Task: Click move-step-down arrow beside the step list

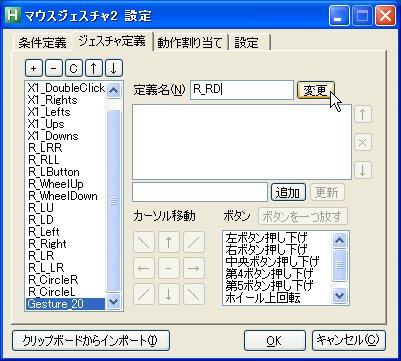Action: [363, 171]
